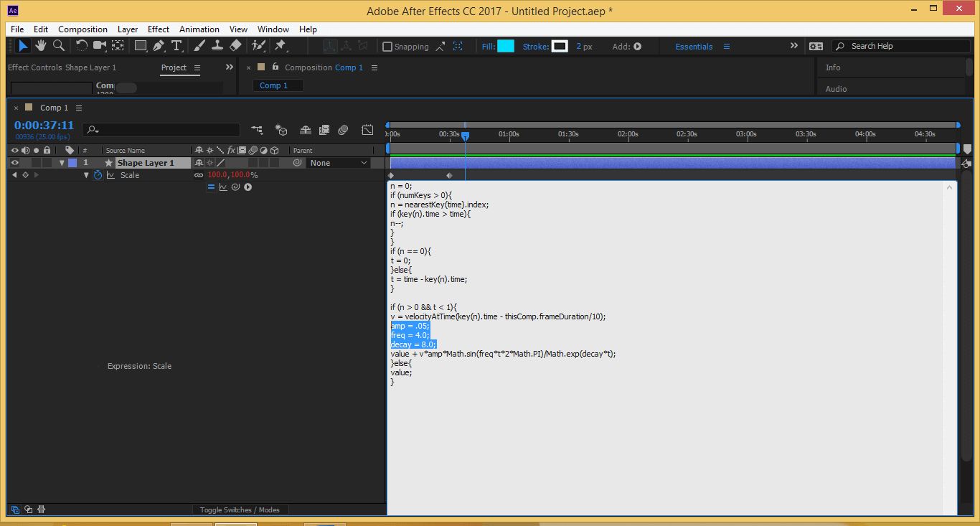Viewport: 980px width, 526px height.
Task: Toggle the Snapping checkbox
Action: pos(387,47)
